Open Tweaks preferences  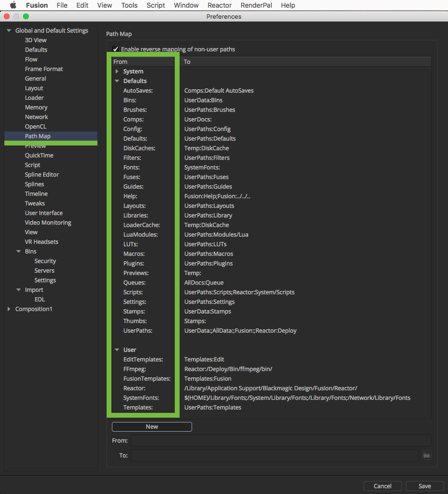tap(35, 204)
